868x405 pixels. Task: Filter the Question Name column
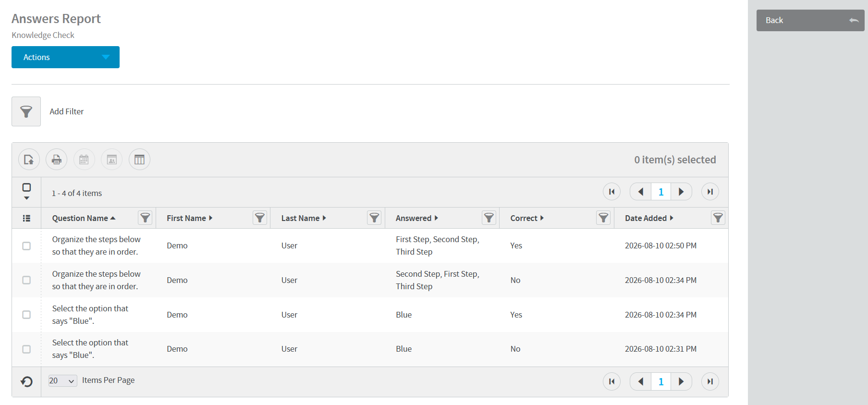pyautogui.click(x=145, y=218)
